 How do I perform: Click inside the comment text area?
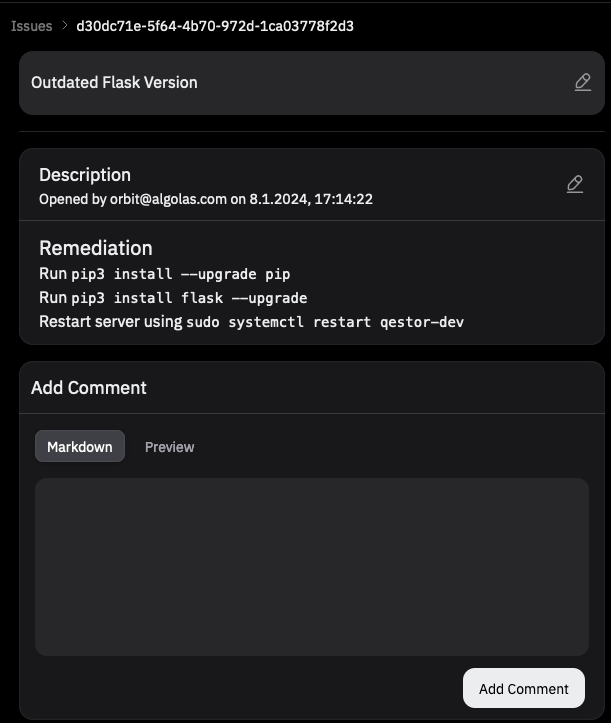(312, 566)
